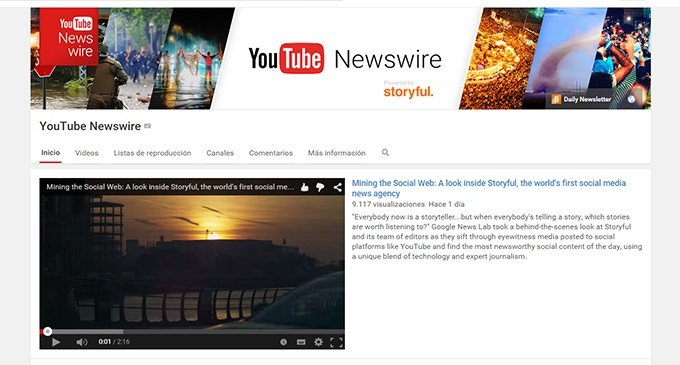The width and height of the screenshot is (680, 365).
Task: Go to the Canales tab
Action: [x=220, y=153]
